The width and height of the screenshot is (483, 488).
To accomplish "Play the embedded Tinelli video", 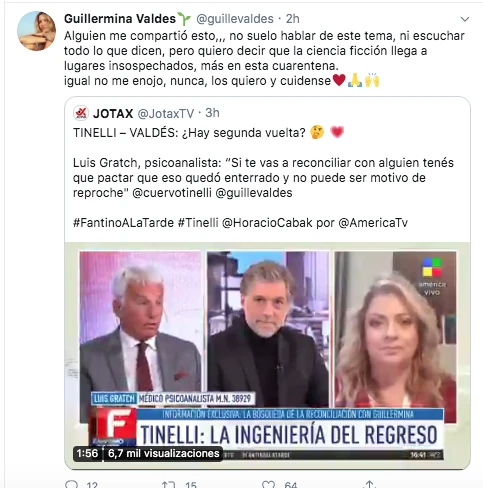I will click(267, 355).
